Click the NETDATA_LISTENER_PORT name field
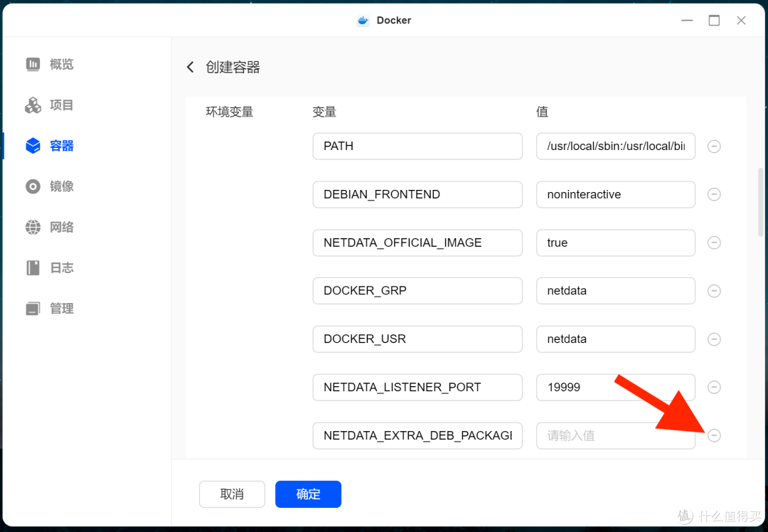Screen dimensions: 768x532 (x=417, y=388)
